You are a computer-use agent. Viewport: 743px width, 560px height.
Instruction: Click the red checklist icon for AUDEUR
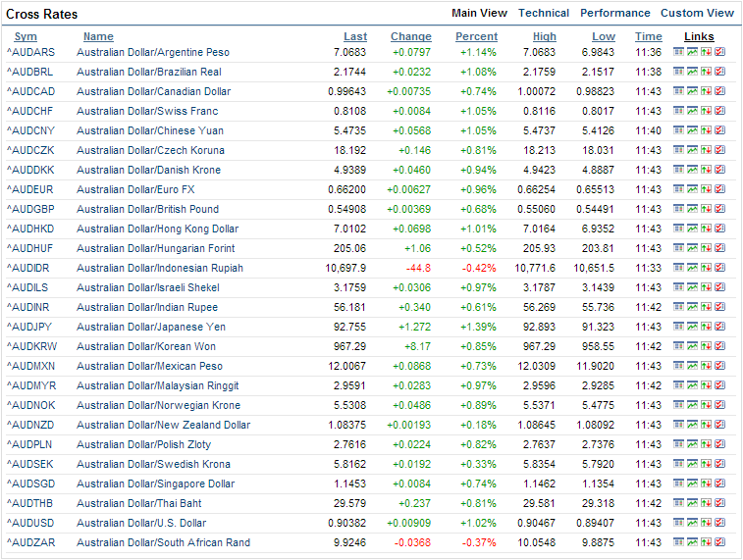[x=719, y=189]
